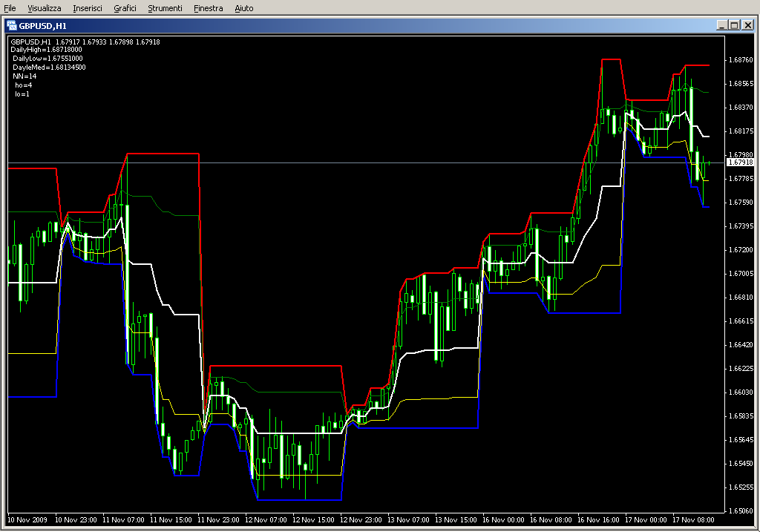Click price level 1.67980 on the scale
Image resolution: width=760 pixels, height=532 pixels.
click(741, 154)
